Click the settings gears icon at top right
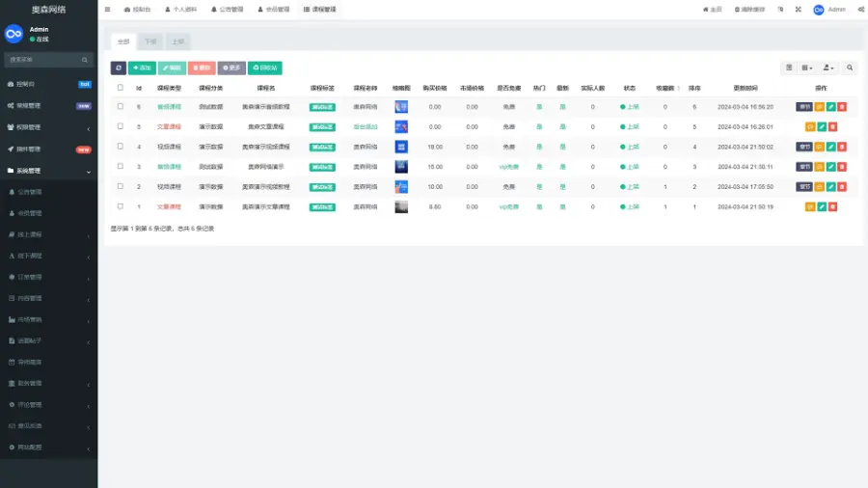This screenshot has height=488, width=868. (x=859, y=9)
